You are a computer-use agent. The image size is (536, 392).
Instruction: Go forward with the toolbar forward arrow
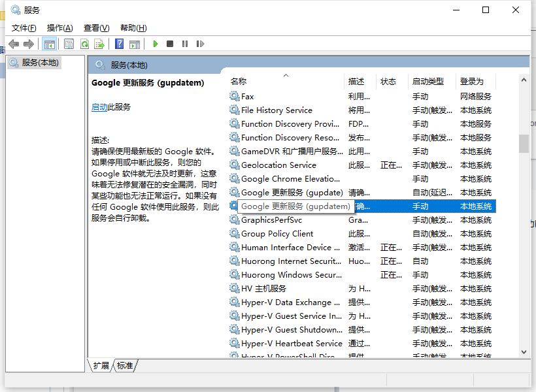pyautogui.click(x=29, y=44)
